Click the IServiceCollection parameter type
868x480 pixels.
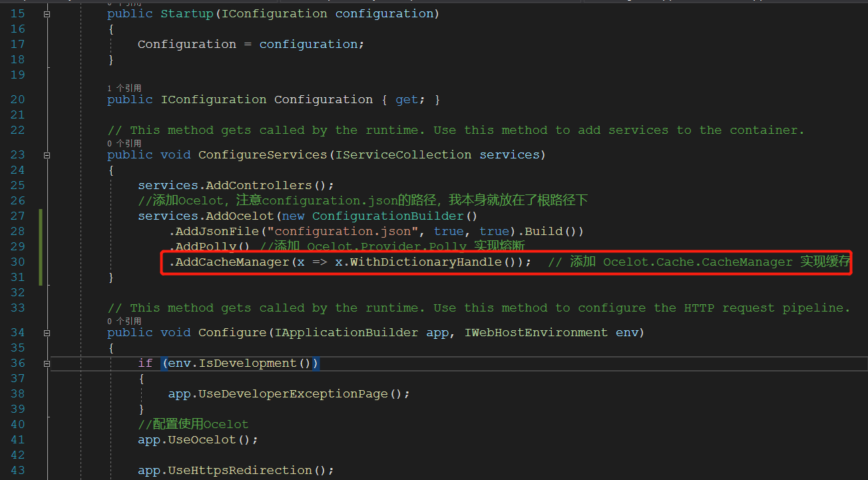(404, 155)
